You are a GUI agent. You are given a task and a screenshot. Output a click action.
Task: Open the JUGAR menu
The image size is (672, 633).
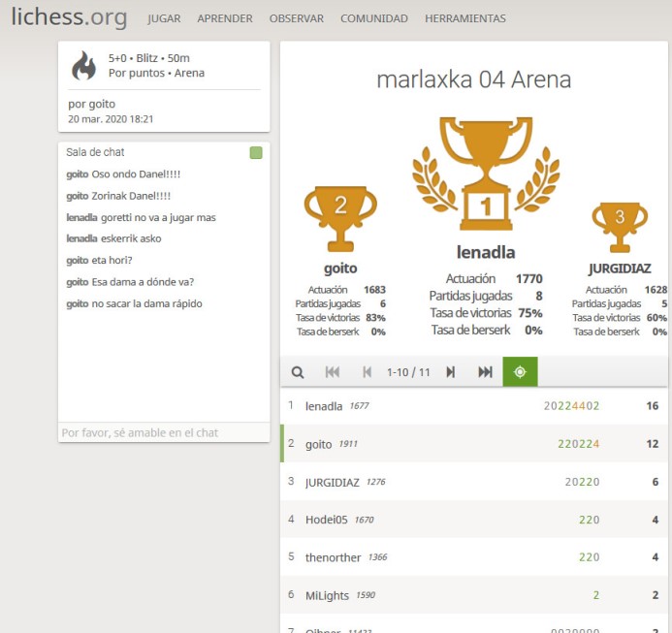pyautogui.click(x=164, y=18)
